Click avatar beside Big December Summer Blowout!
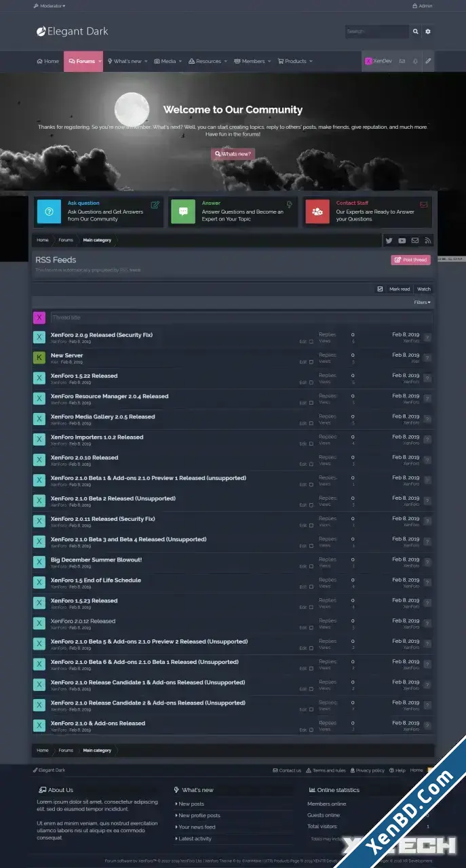This screenshot has height=868, width=466. coord(39,562)
